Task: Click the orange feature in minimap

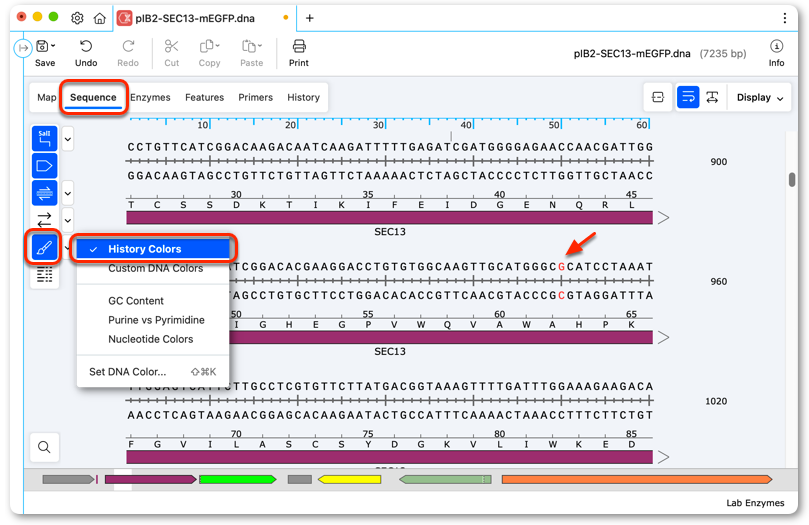Action: (x=637, y=480)
